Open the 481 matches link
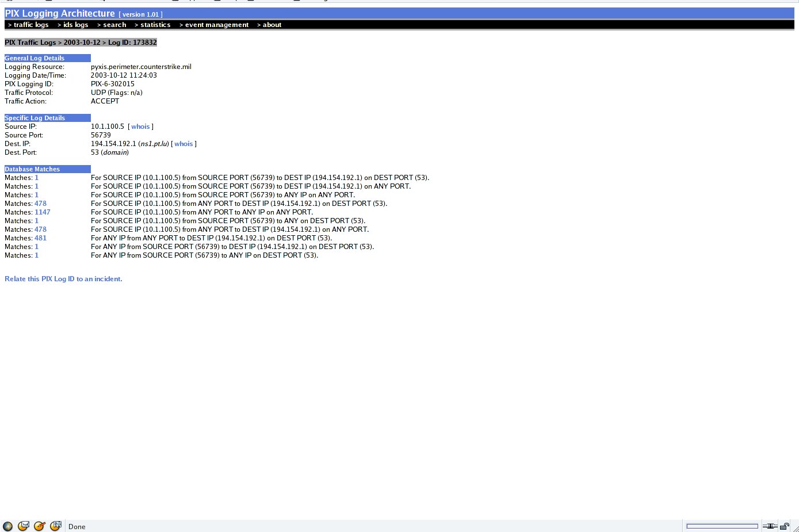The height and width of the screenshot is (532, 799). click(x=40, y=238)
